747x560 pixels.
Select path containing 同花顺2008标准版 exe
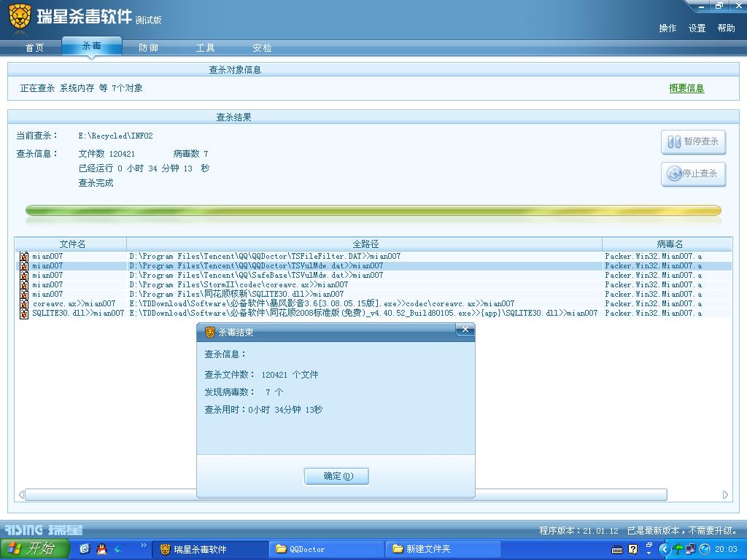pyautogui.click(x=363, y=314)
